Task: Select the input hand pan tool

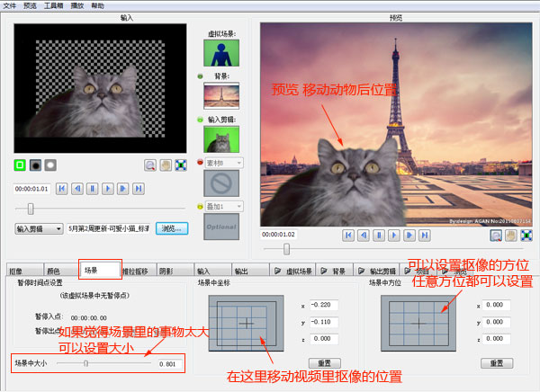Action: click(166, 165)
